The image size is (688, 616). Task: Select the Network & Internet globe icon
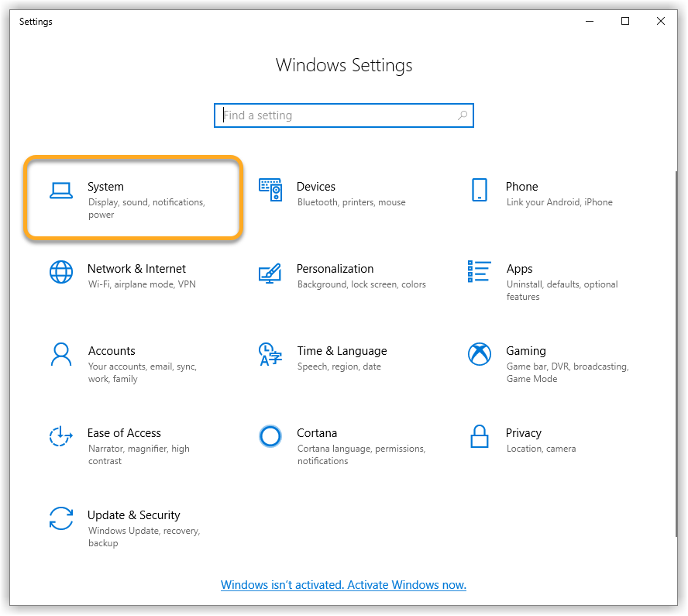tap(60, 273)
